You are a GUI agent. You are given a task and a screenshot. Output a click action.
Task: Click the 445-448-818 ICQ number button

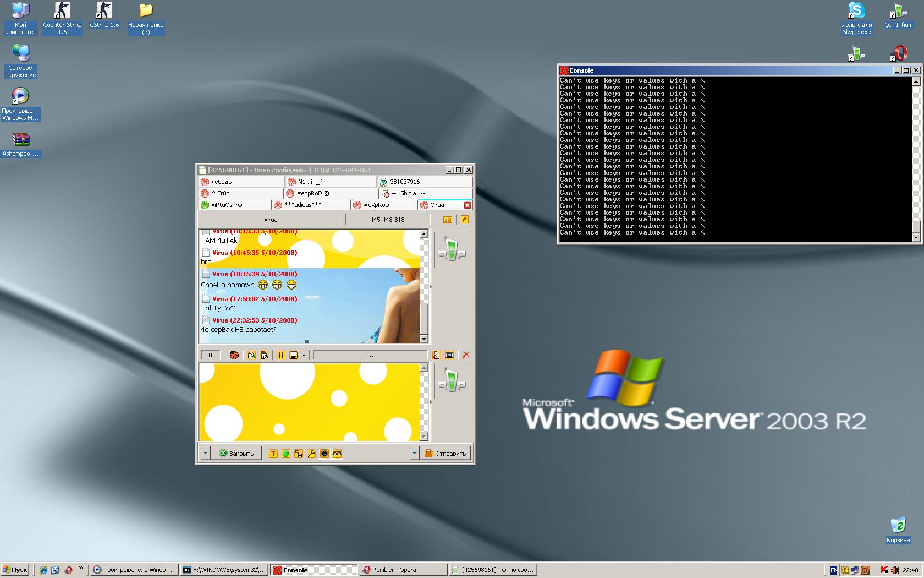[x=387, y=220]
